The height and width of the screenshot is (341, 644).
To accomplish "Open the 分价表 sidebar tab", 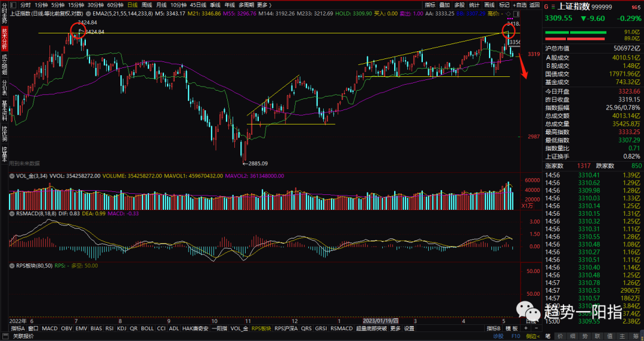I will coord(5,88).
